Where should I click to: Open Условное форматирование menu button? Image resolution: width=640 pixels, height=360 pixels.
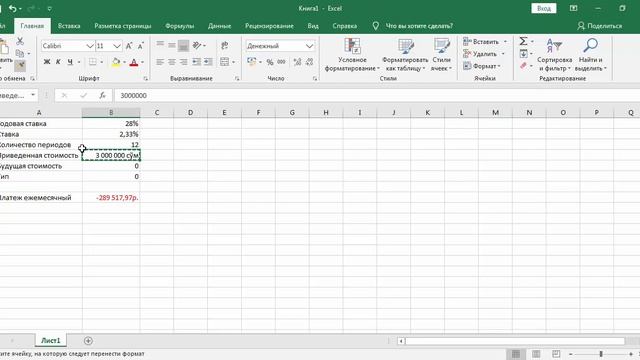352,55
